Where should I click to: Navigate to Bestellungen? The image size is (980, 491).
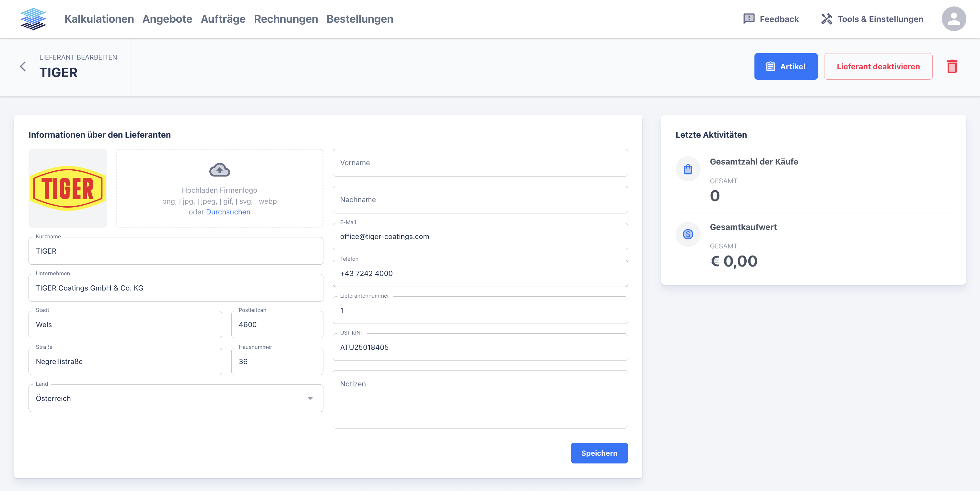pyautogui.click(x=359, y=19)
